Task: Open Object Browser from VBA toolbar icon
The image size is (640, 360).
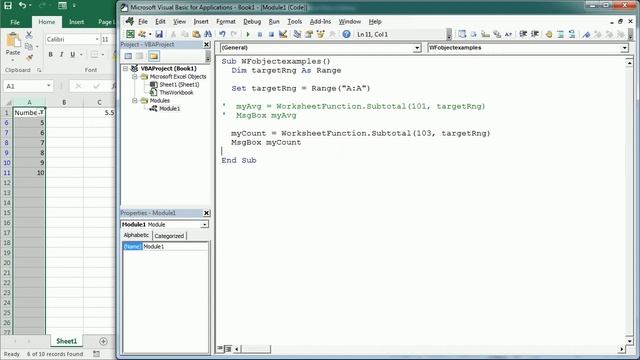Action: point(321,34)
